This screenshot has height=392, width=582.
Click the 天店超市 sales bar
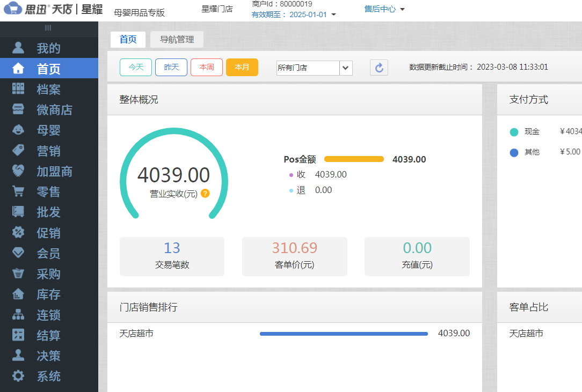(x=344, y=333)
